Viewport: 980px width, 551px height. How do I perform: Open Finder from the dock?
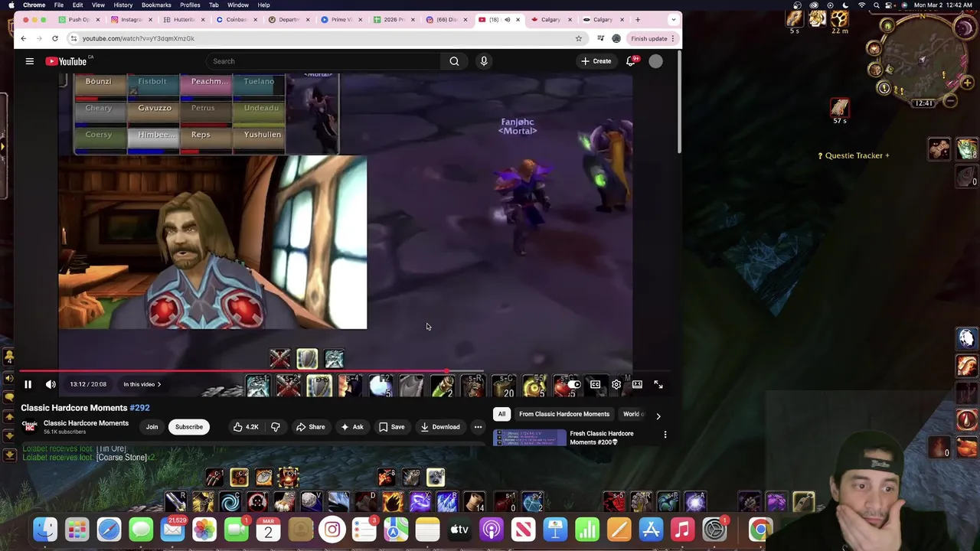[x=45, y=530]
